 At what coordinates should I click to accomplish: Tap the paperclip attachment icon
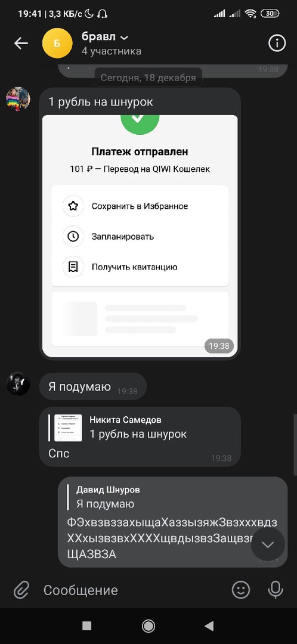pyautogui.click(x=21, y=590)
